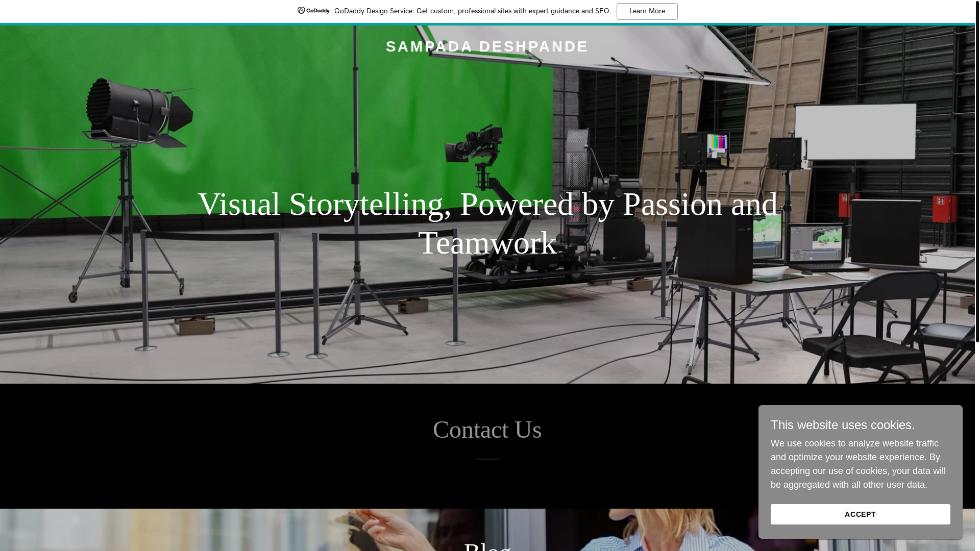Click the Learn More button in GoDaddy banner
This screenshot has height=551, width=980.
[647, 11]
